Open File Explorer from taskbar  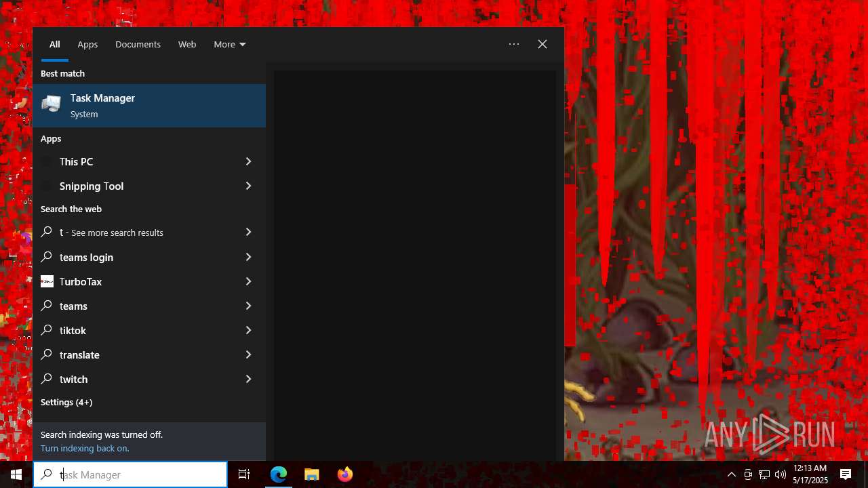(312, 474)
